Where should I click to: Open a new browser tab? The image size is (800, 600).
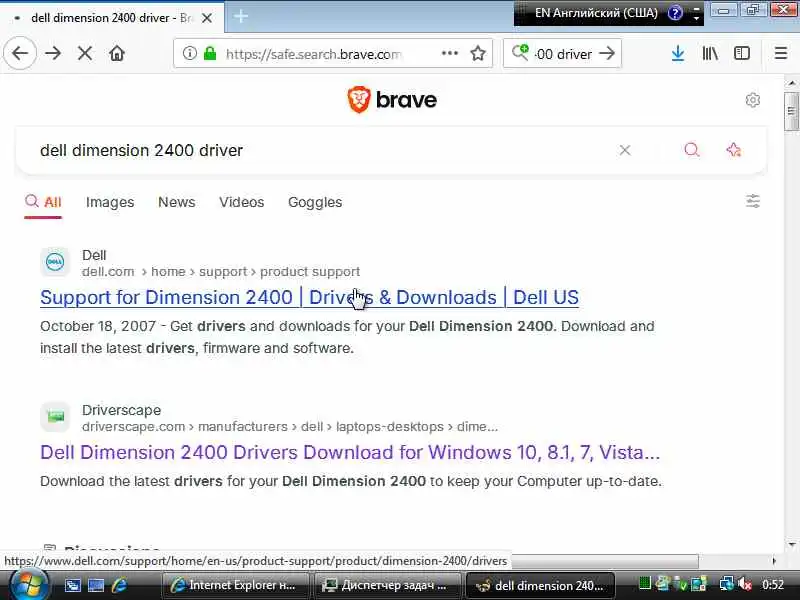click(x=241, y=16)
